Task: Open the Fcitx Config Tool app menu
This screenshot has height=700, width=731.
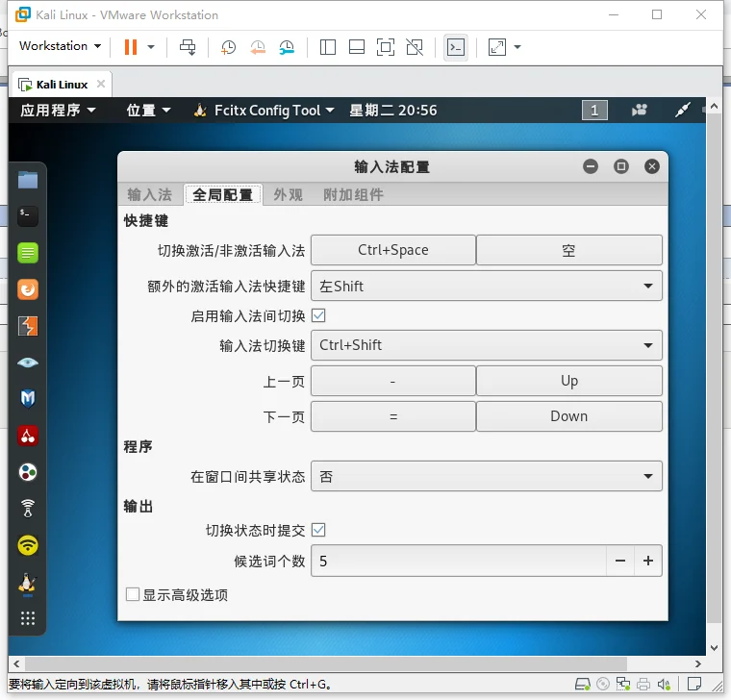Action: coord(264,111)
